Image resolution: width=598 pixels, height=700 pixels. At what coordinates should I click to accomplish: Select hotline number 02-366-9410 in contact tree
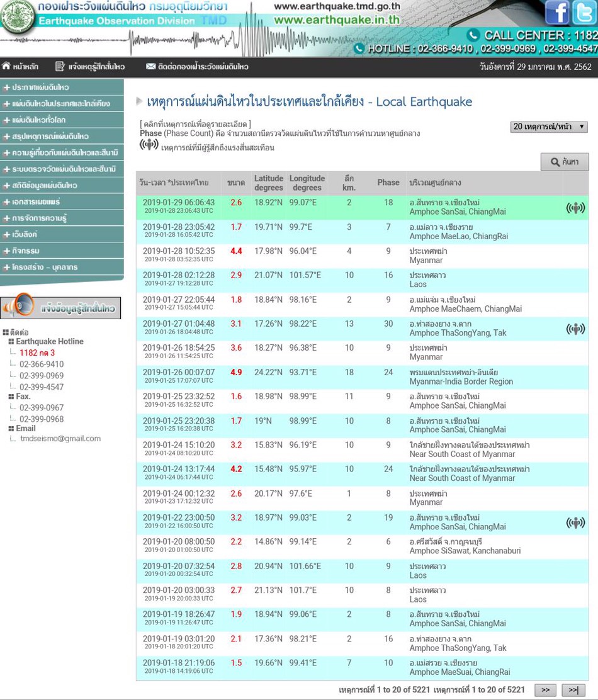coord(42,364)
